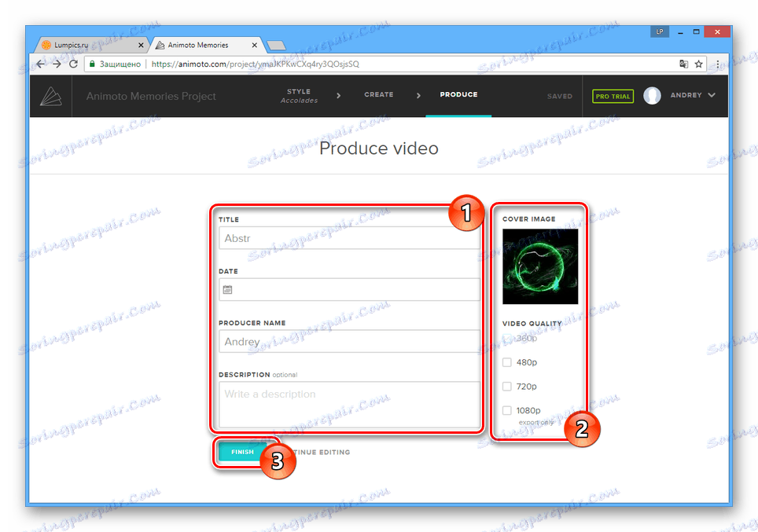The height and width of the screenshot is (532, 758).
Task: Check the 720p video quality option
Action: (x=507, y=386)
